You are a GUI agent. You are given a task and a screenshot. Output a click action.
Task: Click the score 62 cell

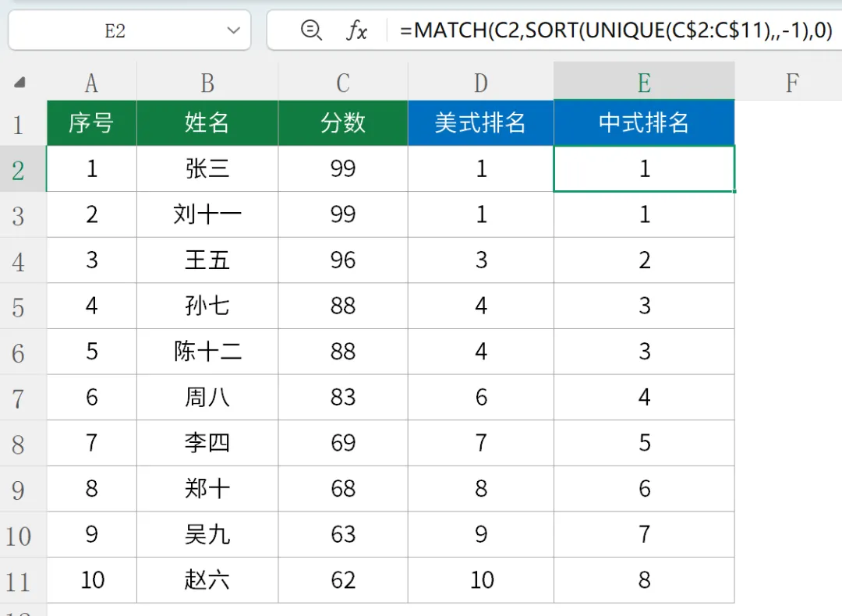click(x=342, y=579)
